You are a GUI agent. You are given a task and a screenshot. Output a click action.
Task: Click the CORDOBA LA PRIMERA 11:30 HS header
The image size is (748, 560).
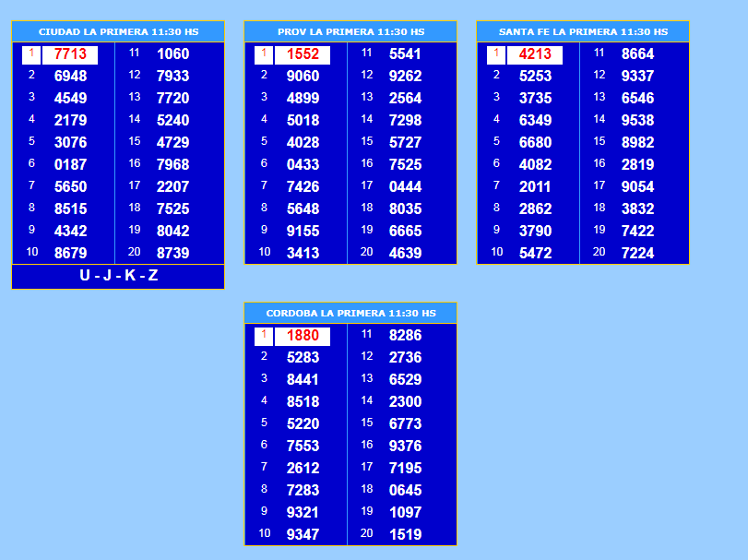(350, 313)
